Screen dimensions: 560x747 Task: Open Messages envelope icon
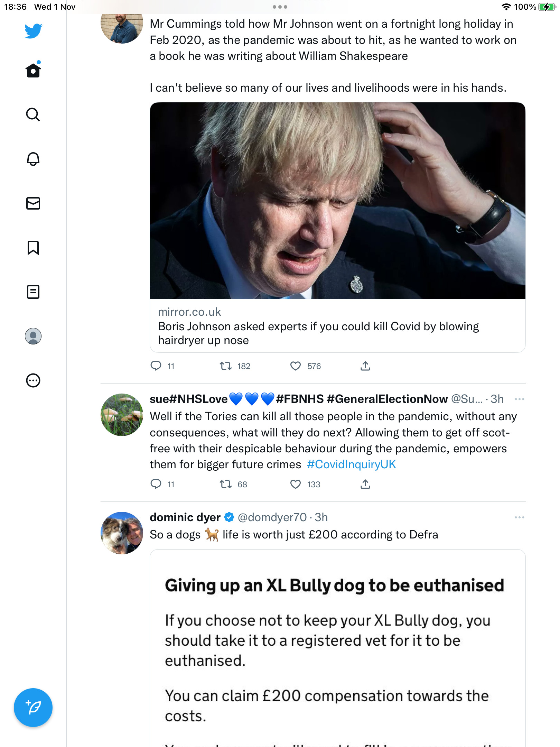pos(33,203)
